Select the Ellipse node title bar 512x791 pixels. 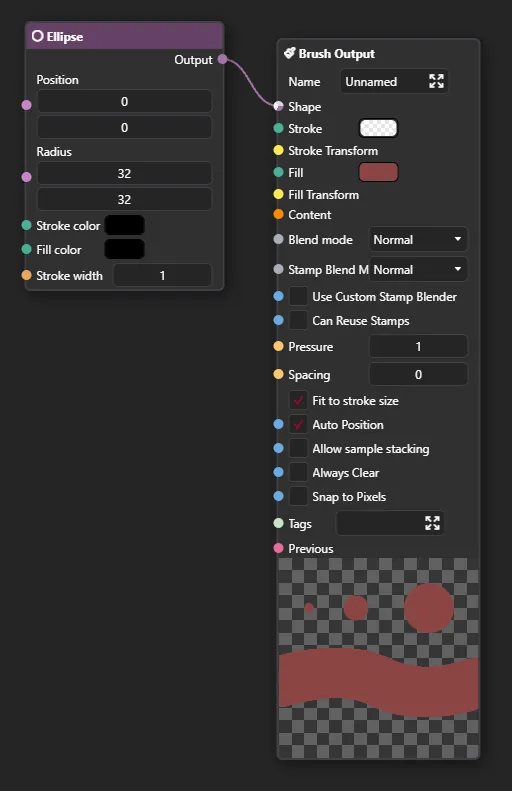(125, 36)
